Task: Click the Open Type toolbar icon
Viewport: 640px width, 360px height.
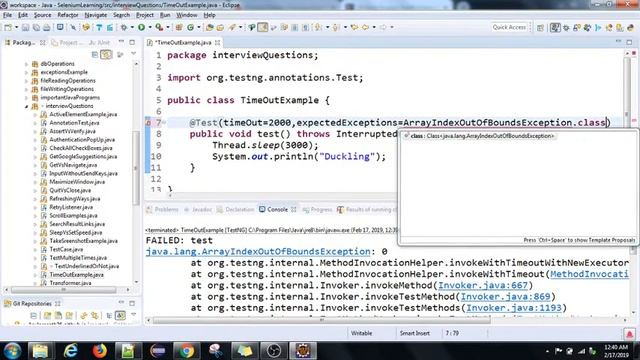Action: point(210,27)
